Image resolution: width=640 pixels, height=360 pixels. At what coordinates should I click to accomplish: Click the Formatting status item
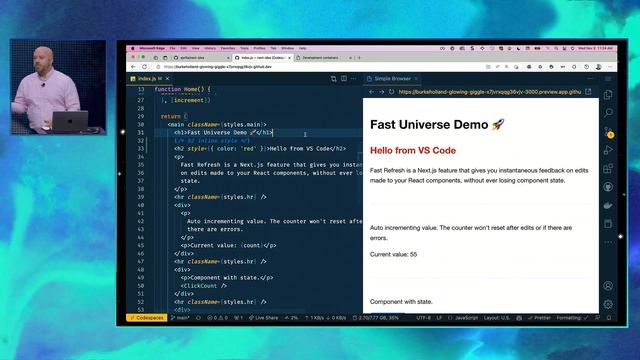[x=572, y=318]
